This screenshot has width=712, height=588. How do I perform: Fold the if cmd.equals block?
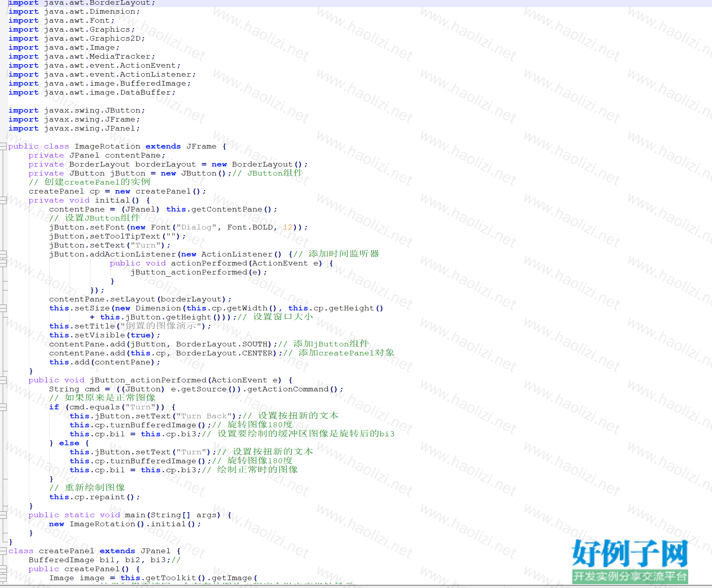[x=3, y=407]
